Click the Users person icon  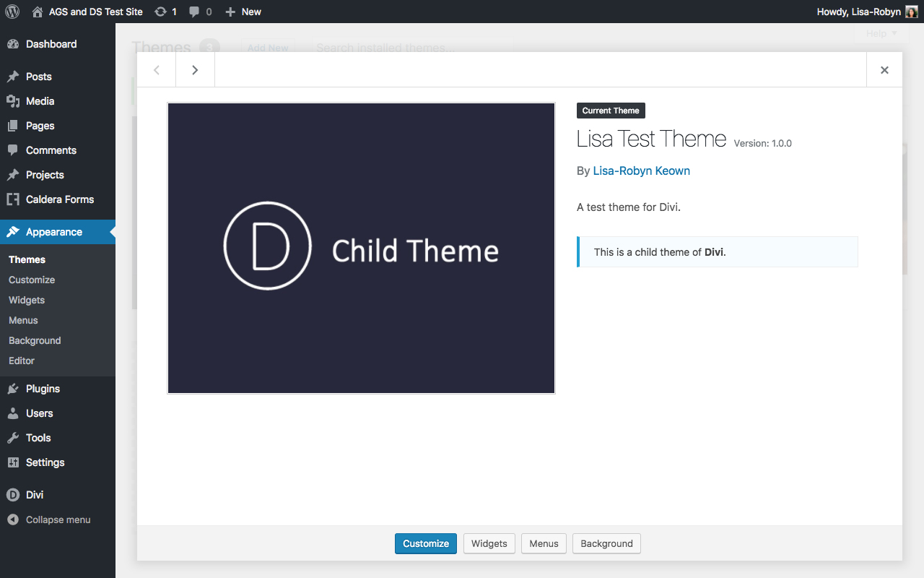point(13,413)
